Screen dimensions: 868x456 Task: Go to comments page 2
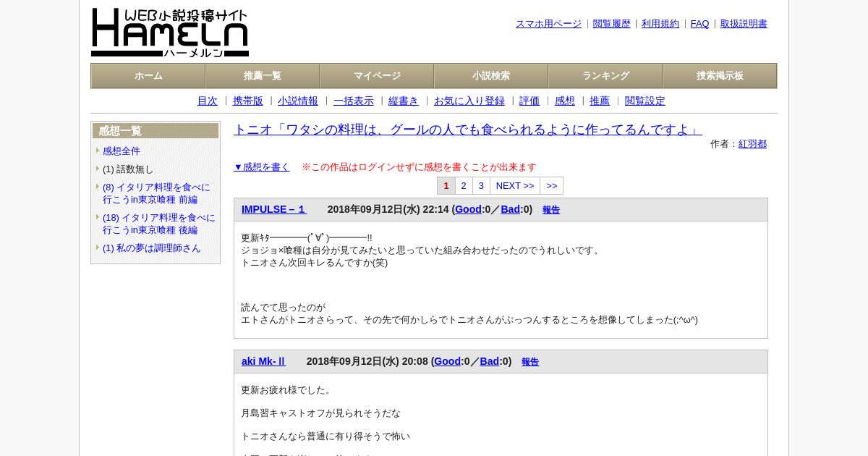tap(464, 186)
